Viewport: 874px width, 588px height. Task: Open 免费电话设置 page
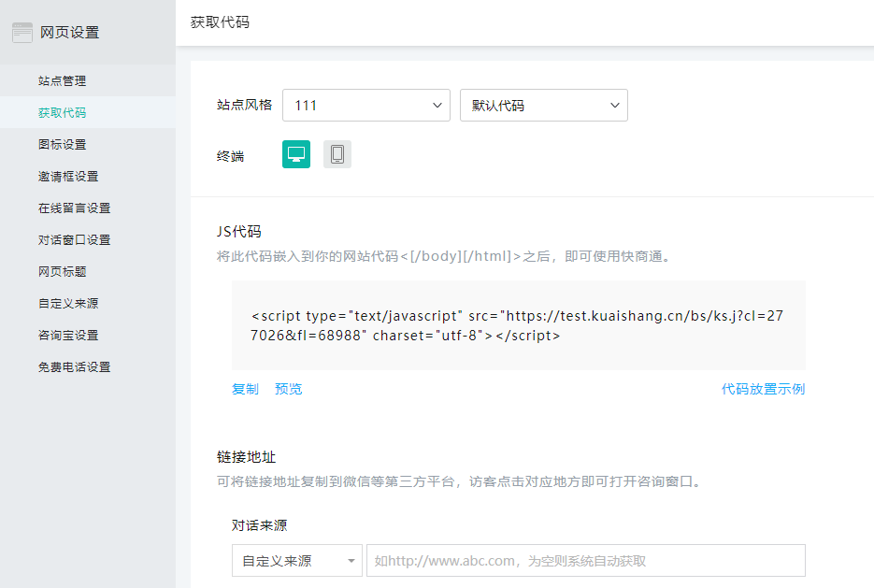[74, 367]
